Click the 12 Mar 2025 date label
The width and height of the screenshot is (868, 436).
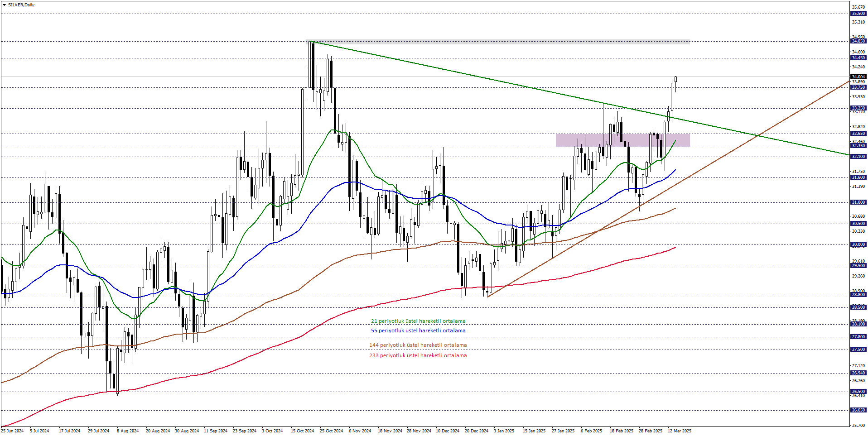tap(680, 431)
